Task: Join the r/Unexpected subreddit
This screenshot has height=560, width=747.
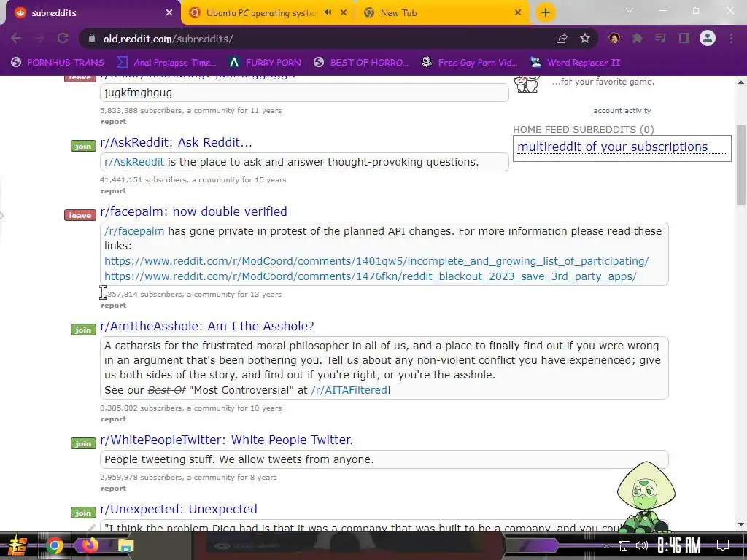Action: click(x=83, y=513)
